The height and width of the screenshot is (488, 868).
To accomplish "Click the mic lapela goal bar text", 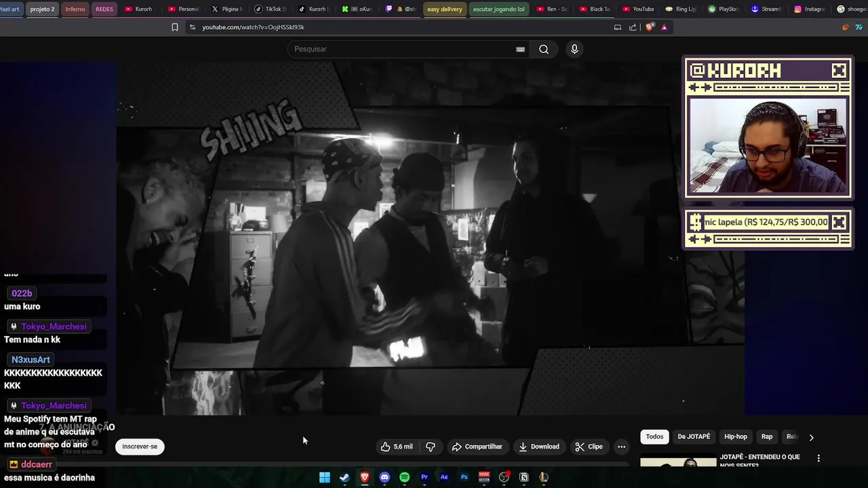I will pyautogui.click(x=766, y=222).
